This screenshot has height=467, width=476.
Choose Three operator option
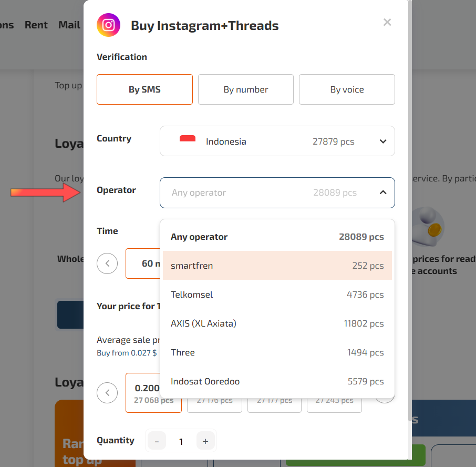[x=277, y=352]
